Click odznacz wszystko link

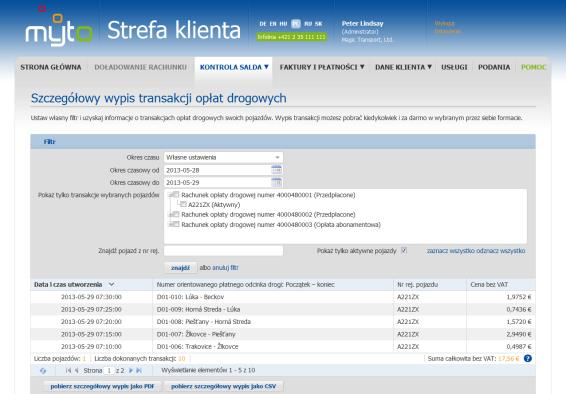[501, 251]
